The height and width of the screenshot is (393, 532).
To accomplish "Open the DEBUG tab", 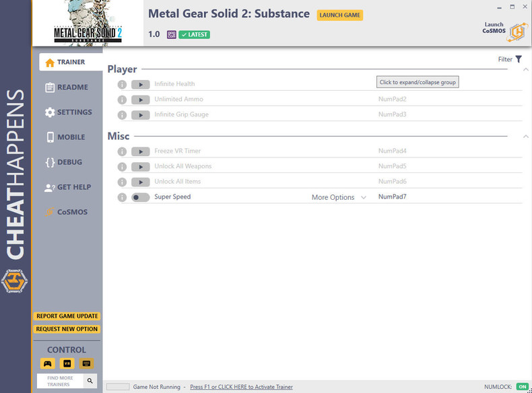I will (x=63, y=162).
